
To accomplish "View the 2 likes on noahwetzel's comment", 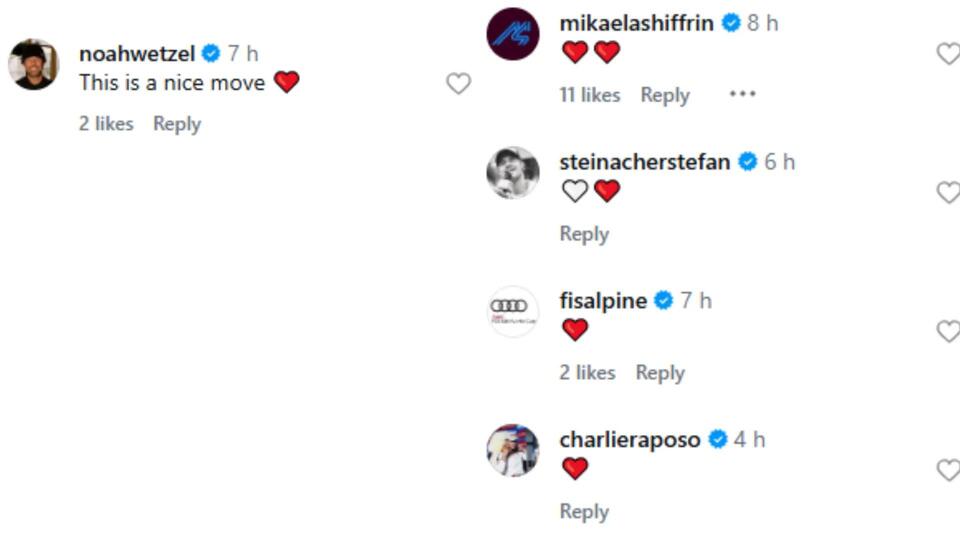I will point(106,124).
